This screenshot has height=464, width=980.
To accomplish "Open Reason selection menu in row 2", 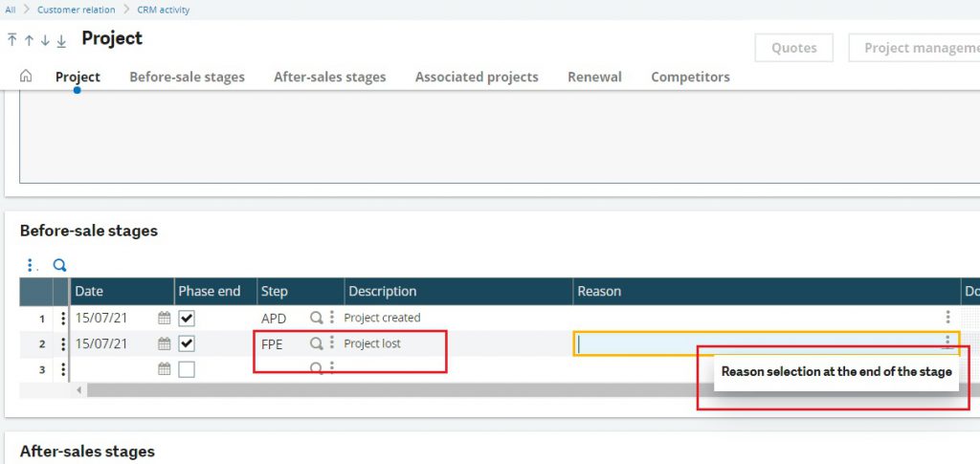I will (947, 342).
